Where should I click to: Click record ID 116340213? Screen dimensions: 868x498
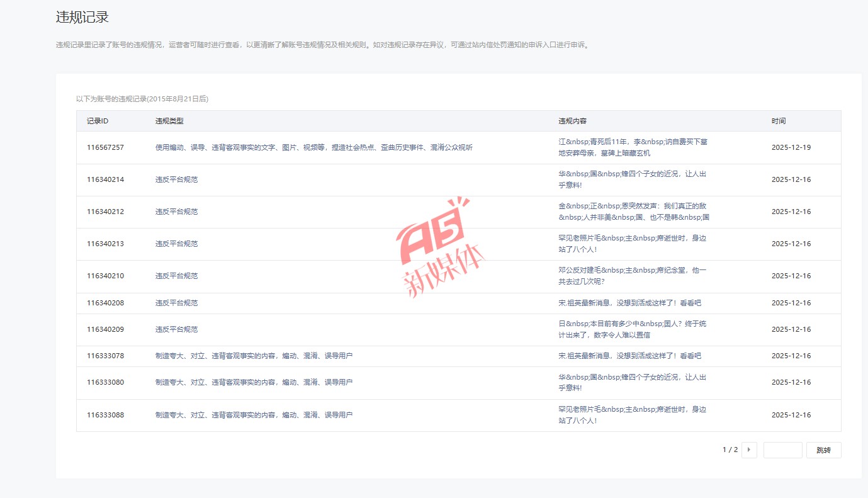tap(105, 244)
